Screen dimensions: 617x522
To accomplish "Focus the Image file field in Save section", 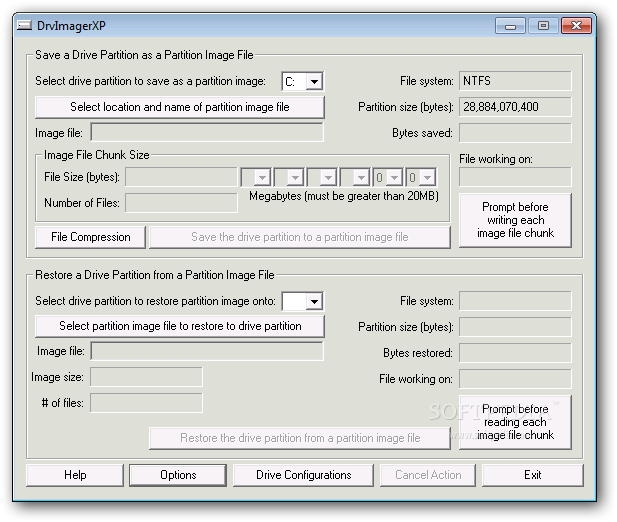I will (207, 133).
